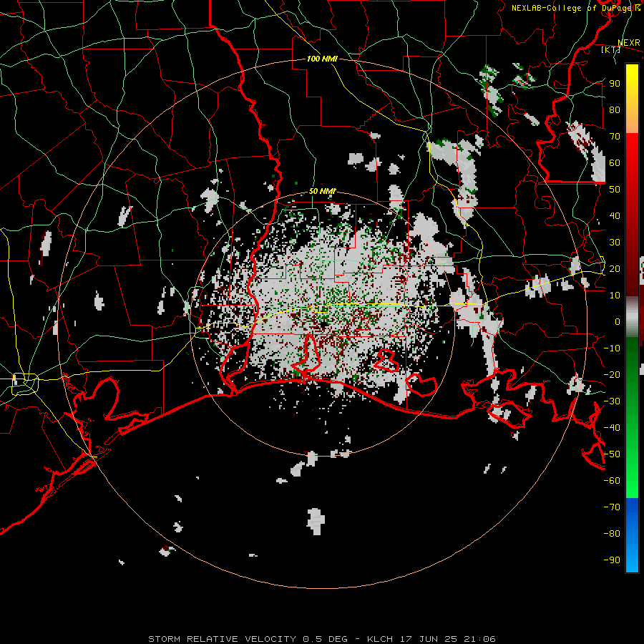The image size is (644, 644).
Task: Pick the green segment of the color bar
Action: click(x=632, y=417)
